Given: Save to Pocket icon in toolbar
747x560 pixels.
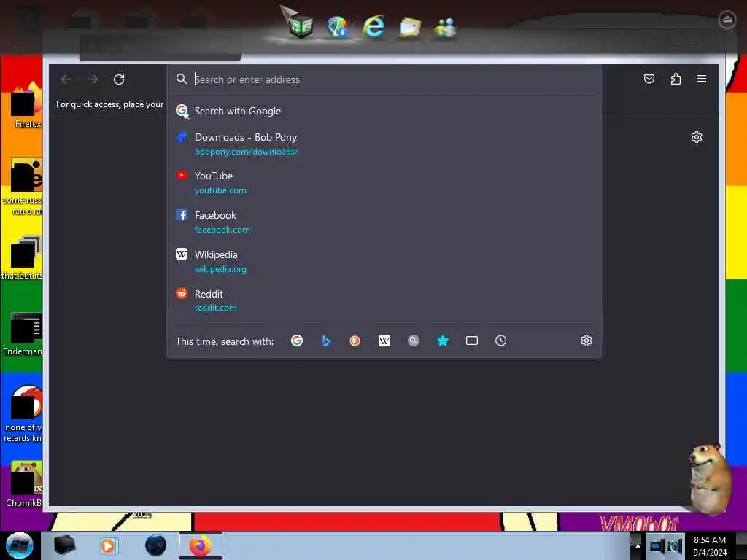Looking at the screenshot, I should click(x=649, y=79).
